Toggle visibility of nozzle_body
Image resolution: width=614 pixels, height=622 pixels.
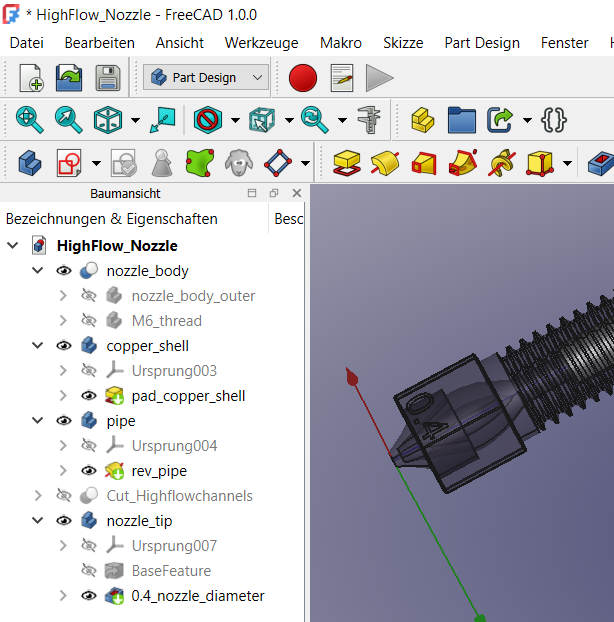(x=64, y=271)
